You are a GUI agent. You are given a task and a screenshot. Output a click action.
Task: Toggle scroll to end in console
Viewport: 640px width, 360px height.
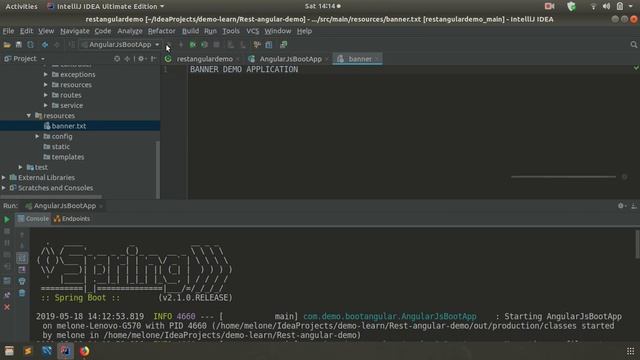point(22,270)
